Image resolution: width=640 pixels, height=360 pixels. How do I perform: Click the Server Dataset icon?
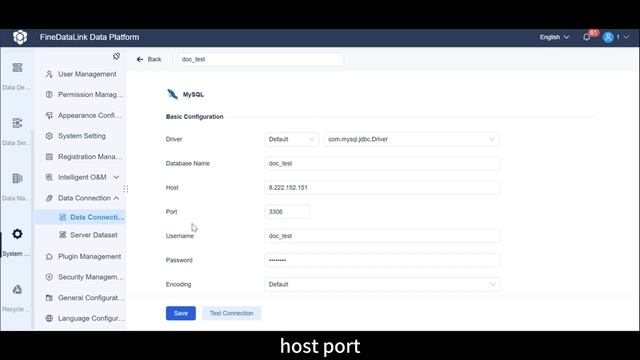pos(62,235)
